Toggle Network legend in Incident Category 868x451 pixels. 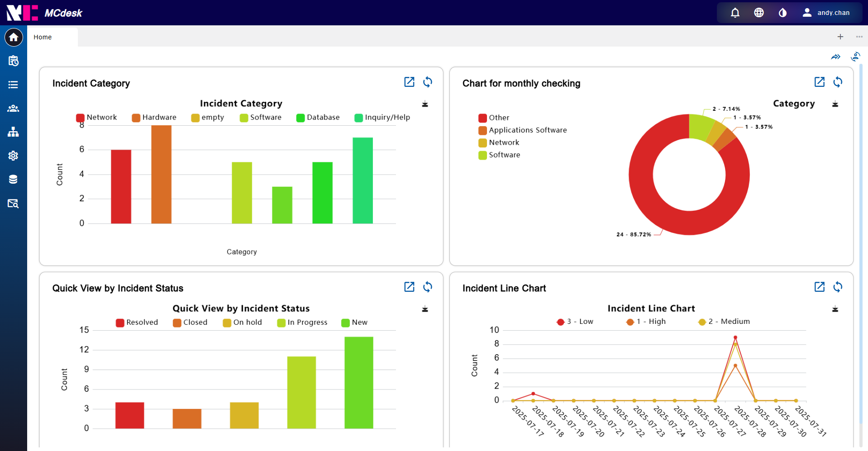(x=96, y=117)
